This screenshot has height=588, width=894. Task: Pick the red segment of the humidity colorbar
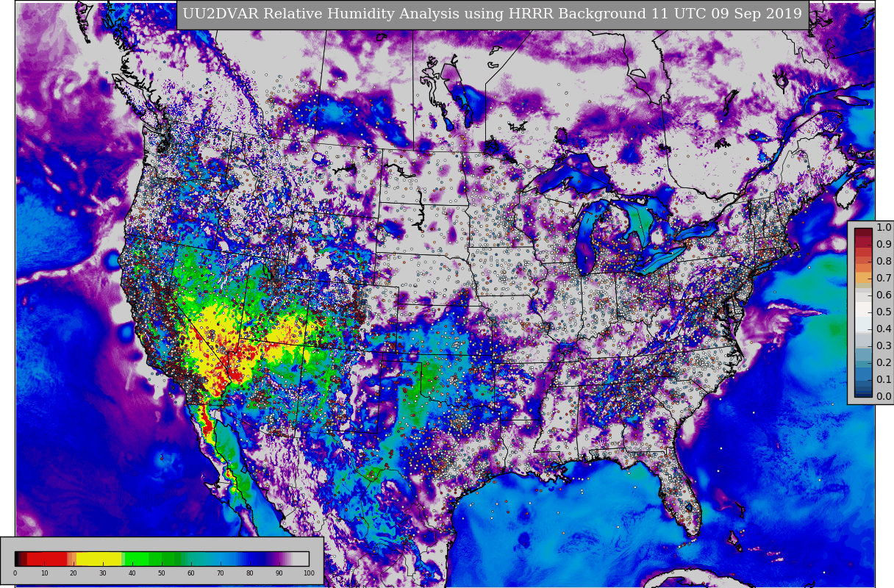(x=47, y=559)
